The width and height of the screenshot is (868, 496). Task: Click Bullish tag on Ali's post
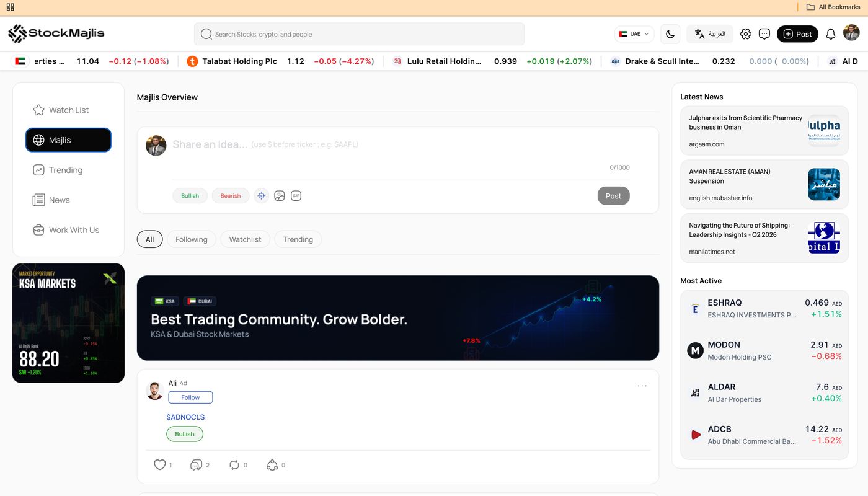[x=185, y=434]
